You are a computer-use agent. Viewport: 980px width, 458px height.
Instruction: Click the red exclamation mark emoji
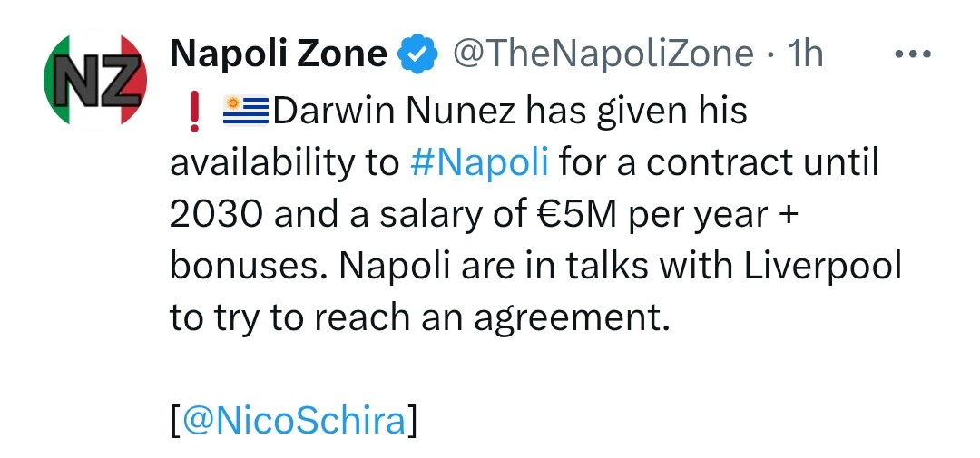(194, 112)
